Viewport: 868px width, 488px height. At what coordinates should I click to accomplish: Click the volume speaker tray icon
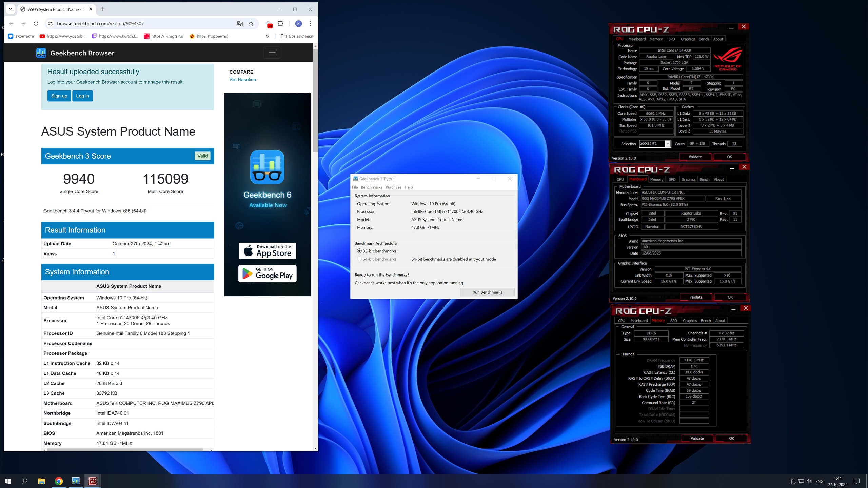click(x=809, y=481)
